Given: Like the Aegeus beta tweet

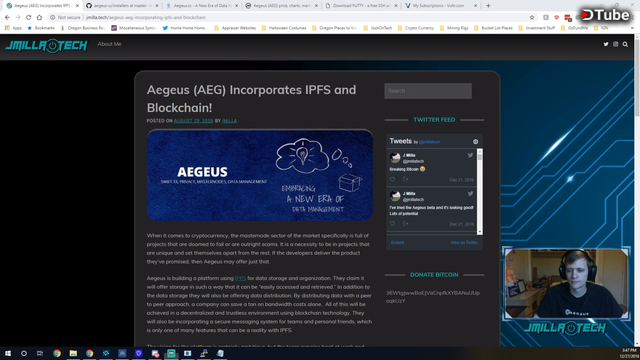Looking at the screenshot, I should pos(392,224).
